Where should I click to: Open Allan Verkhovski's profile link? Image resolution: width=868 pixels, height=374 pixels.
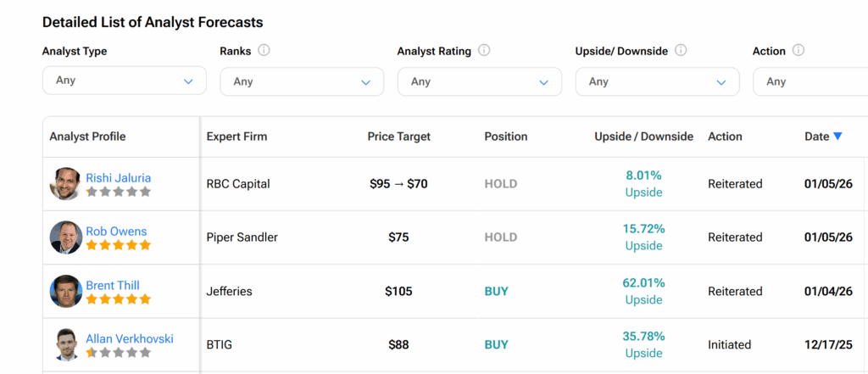click(x=130, y=338)
